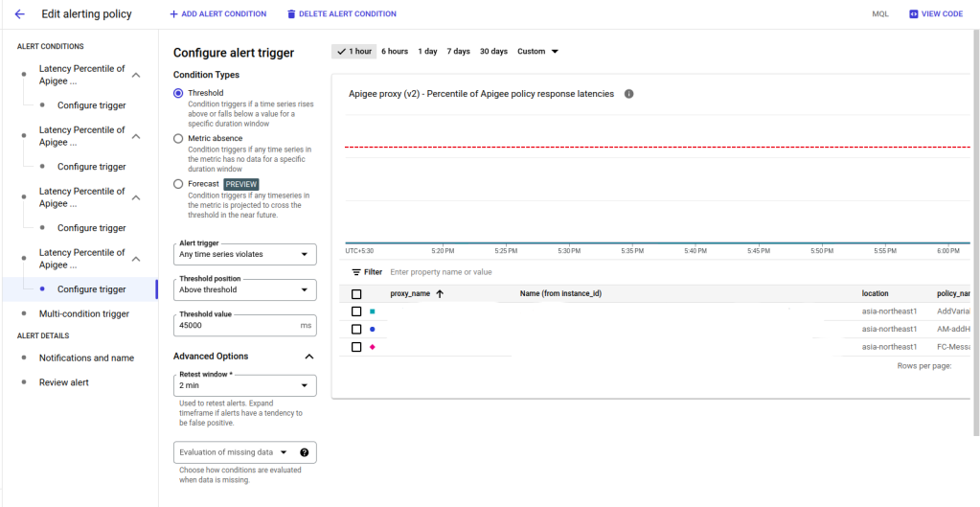This screenshot has width=980, height=507.
Task: Select the 7 days time range
Action: (x=458, y=51)
